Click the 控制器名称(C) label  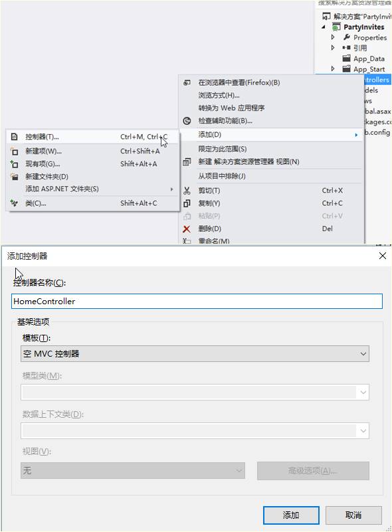click(39, 283)
